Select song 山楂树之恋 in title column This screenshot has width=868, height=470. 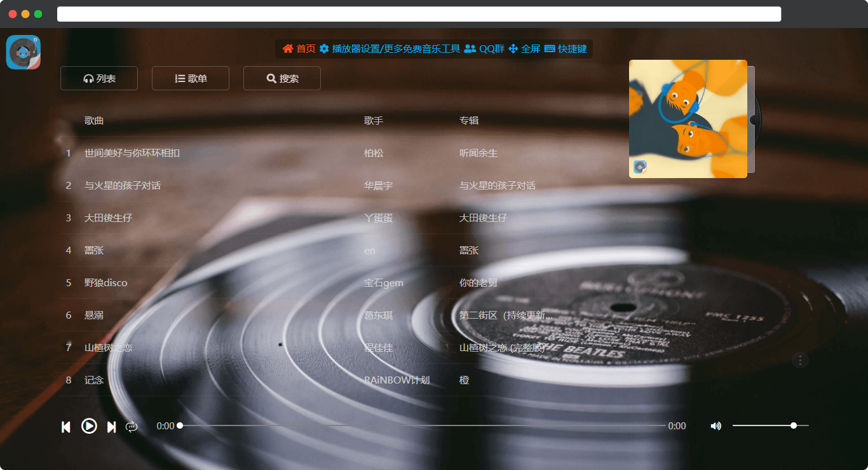(x=108, y=348)
